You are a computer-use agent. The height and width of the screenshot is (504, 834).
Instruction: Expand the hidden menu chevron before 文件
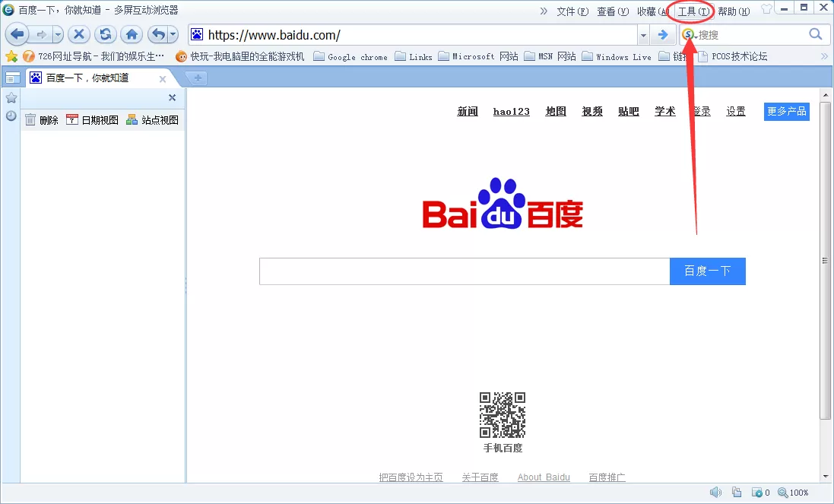[544, 11]
